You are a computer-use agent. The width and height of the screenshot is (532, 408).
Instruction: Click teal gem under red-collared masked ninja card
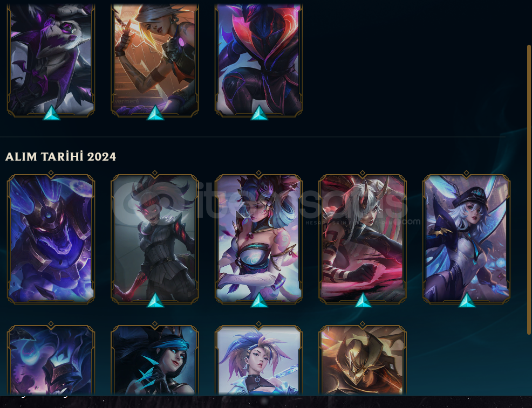tap(259, 113)
